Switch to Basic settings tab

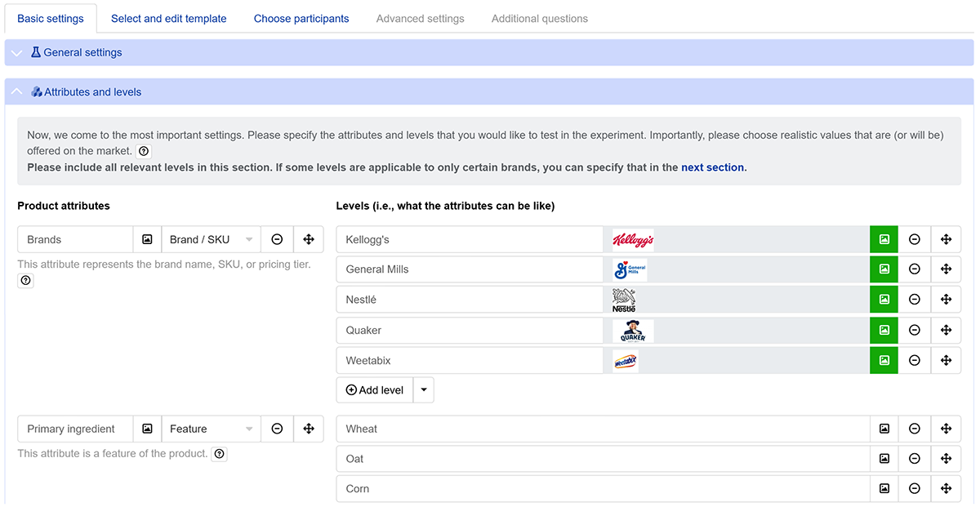(51, 18)
